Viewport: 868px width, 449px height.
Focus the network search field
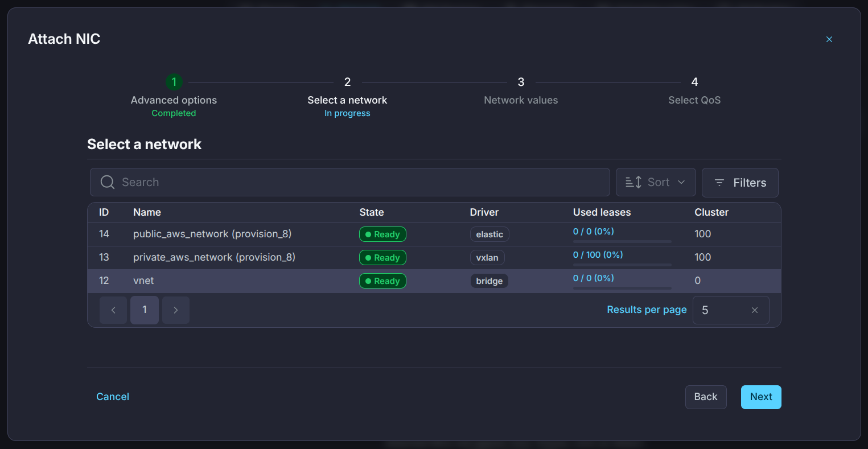pyautogui.click(x=350, y=182)
